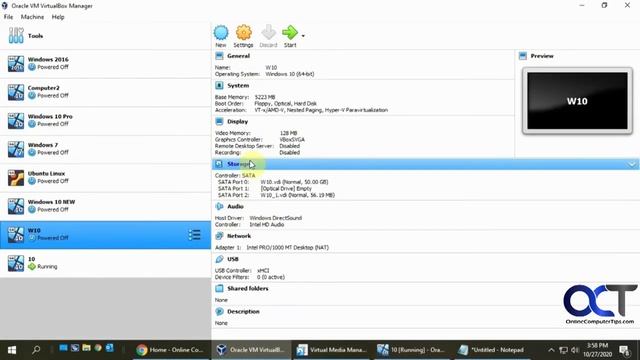
Task: Open taskbar search magnifier
Action: (x=36, y=350)
